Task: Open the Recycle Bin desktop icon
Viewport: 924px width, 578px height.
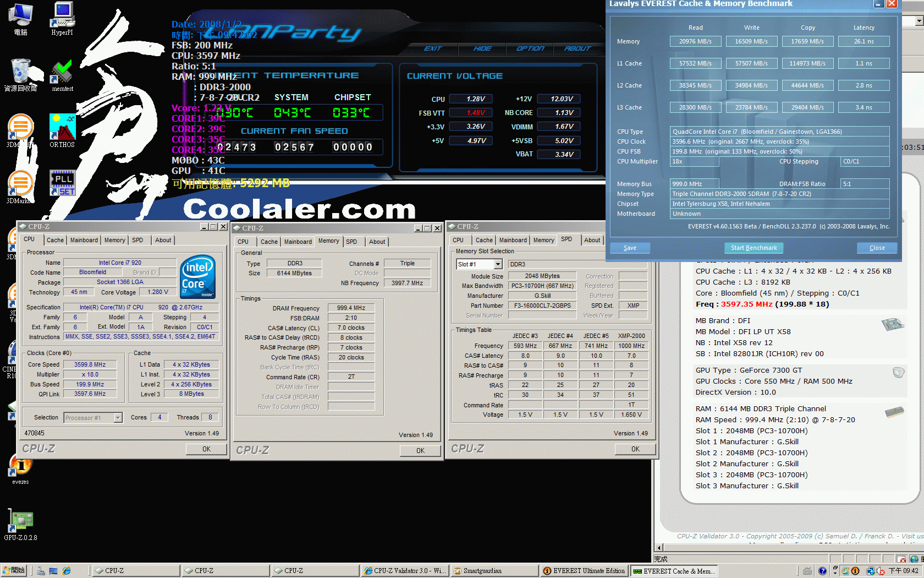Action: point(21,75)
